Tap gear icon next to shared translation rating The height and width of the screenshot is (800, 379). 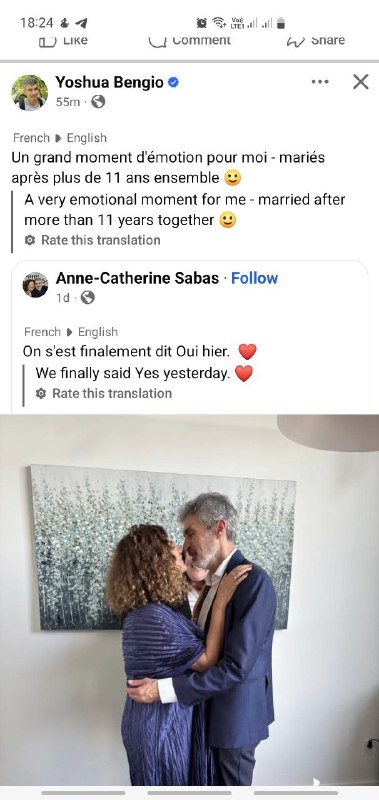41,393
